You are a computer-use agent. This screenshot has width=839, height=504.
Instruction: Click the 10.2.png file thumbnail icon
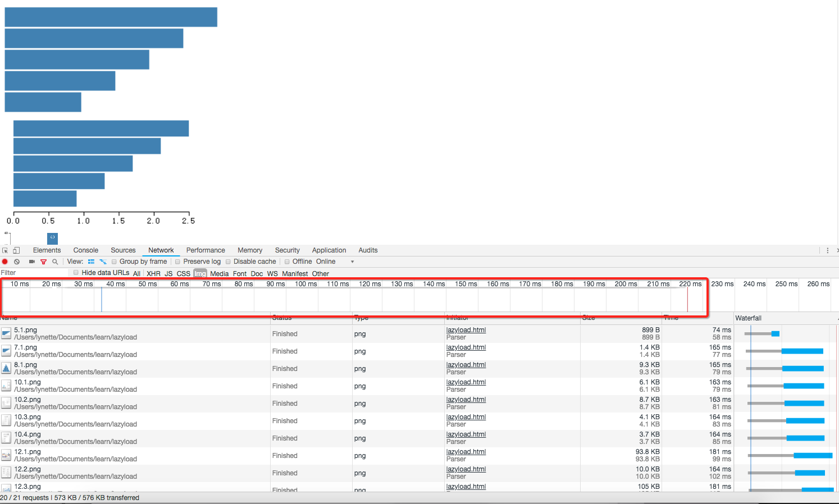(6, 404)
